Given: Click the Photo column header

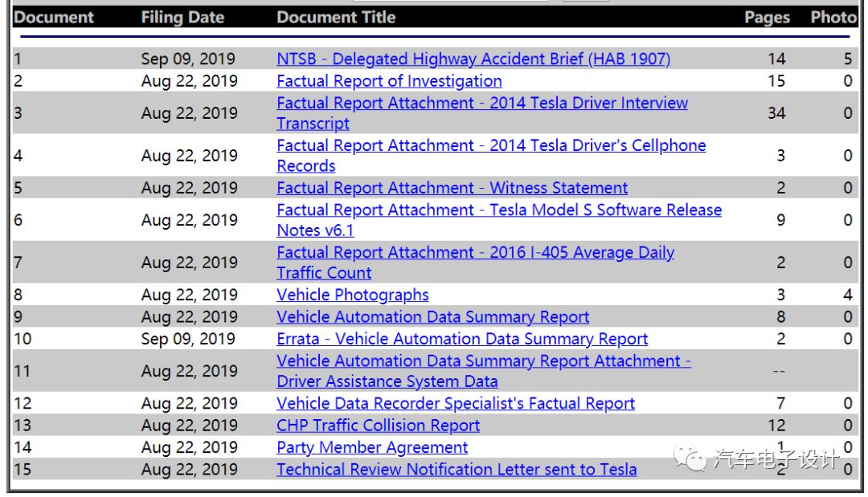Looking at the screenshot, I should [x=833, y=17].
